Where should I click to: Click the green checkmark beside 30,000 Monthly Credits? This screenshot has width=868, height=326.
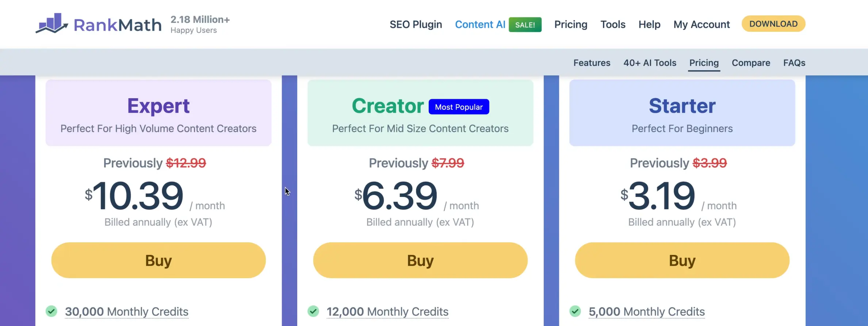[51, 311]
